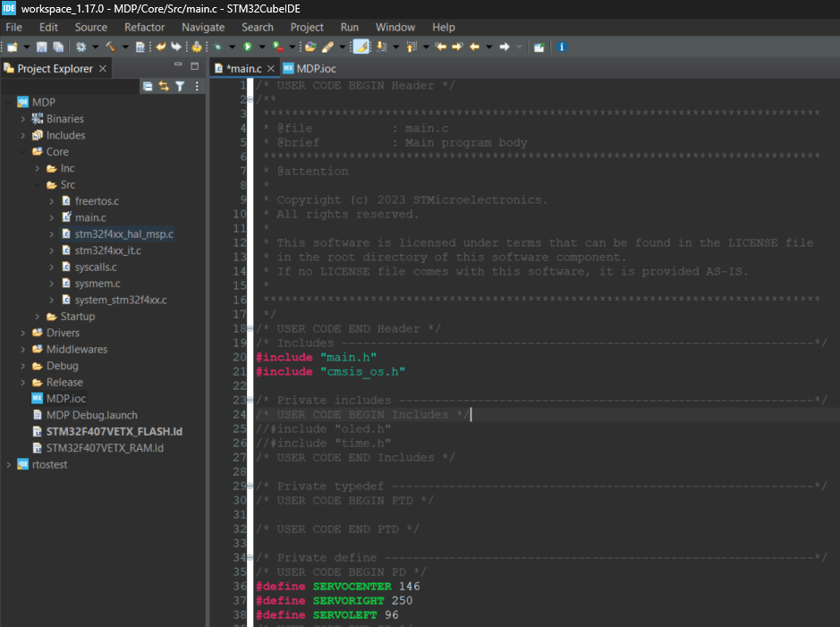Toggle the Mark Occurrences highlighter icon
Image resolution: width=840 pixels, height=627 pixels.
[361, 47]
